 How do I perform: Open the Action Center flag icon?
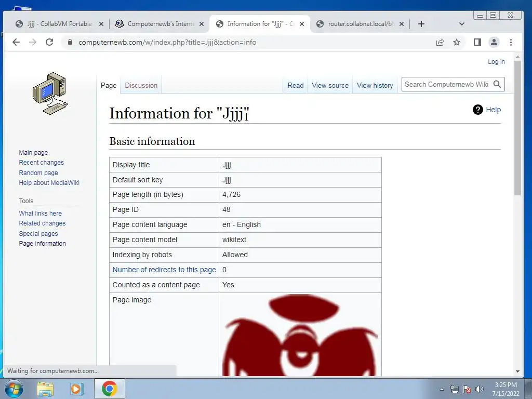coord(467,389)
